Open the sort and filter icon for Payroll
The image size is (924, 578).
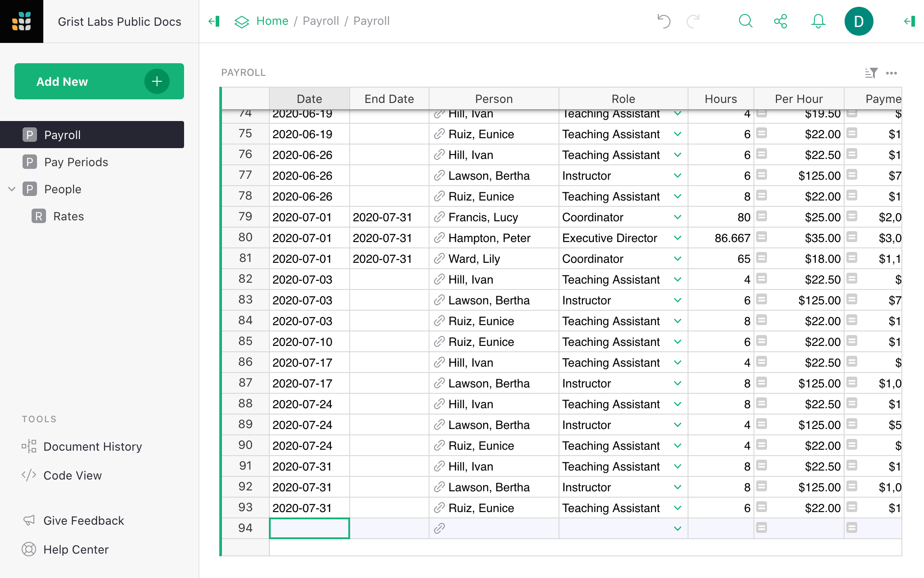(872, 73)
